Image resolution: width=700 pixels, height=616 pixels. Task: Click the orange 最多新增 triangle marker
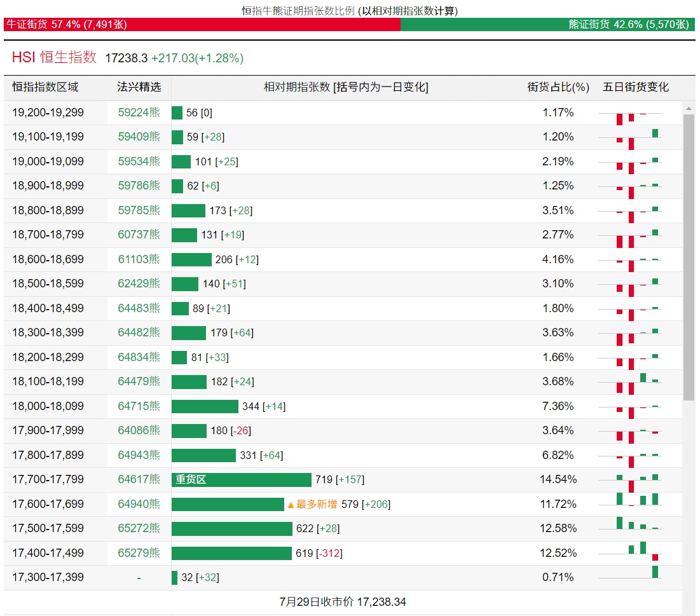click(291, 505)
